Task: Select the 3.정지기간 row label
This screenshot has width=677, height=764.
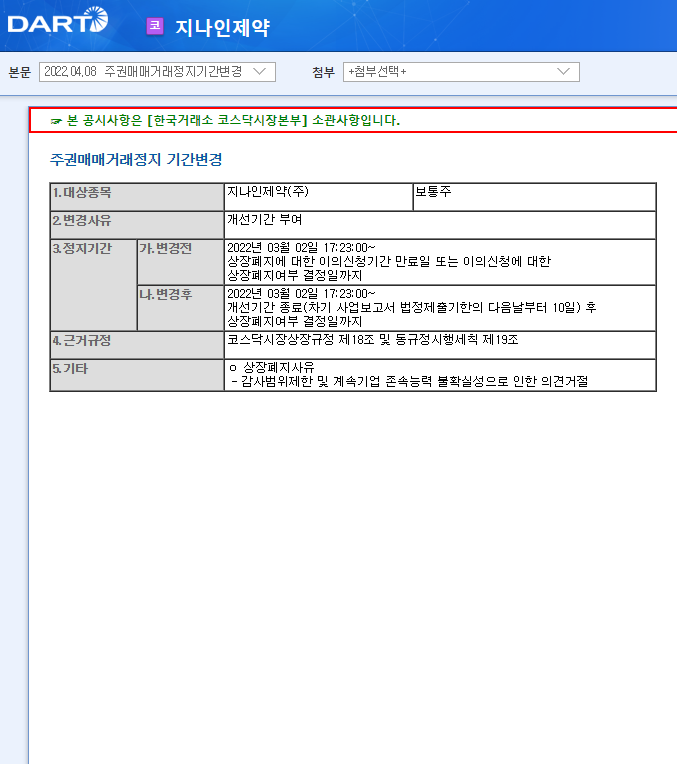Action: point(94,285)
